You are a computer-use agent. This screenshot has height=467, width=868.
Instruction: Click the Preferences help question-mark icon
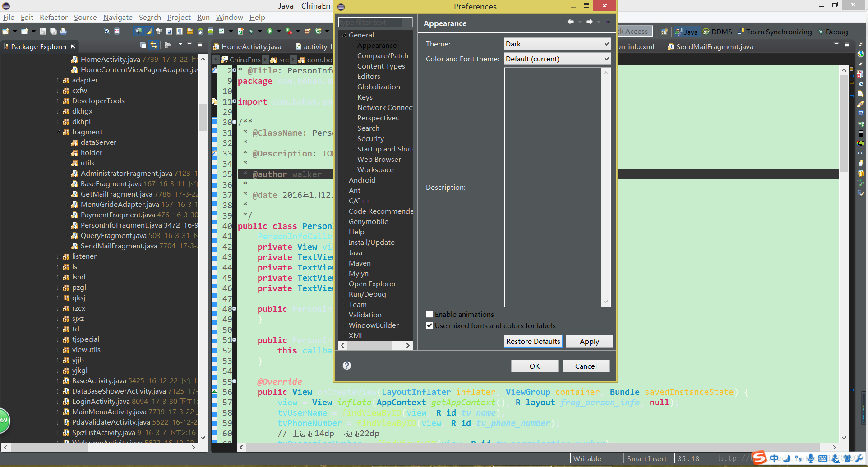point(346,366)
